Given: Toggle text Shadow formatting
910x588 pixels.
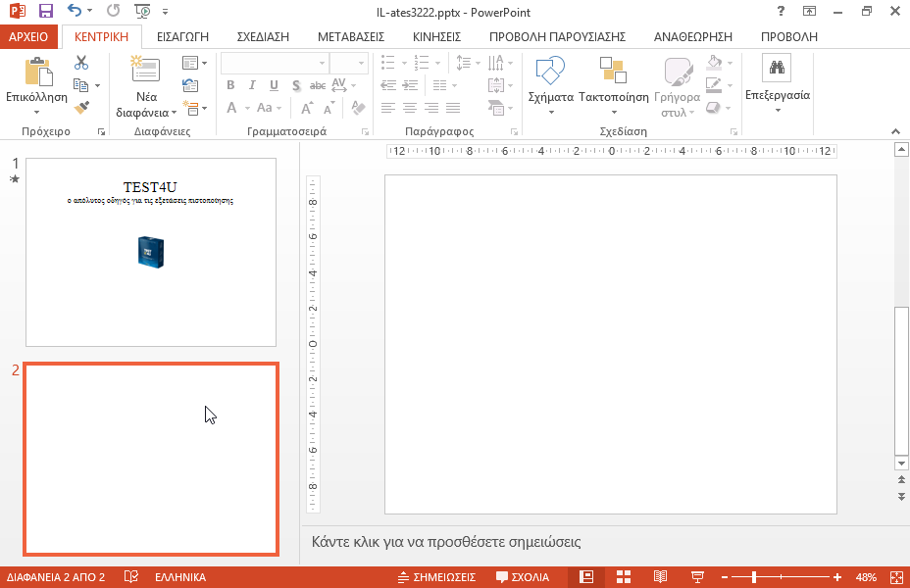Looking at the screenshot, I should tap(296, 85).
